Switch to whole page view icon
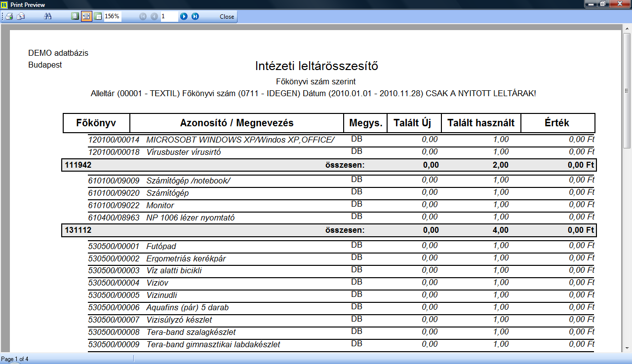This screenshot has height=364, width=632. coord(75,16)
